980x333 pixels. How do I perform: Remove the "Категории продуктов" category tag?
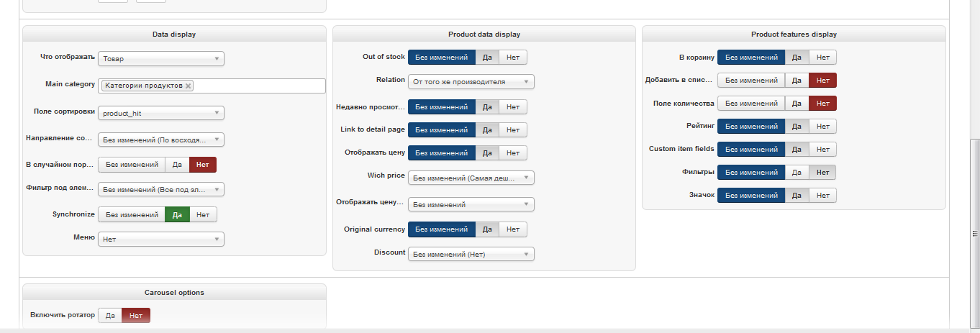(x=189, y=86)
